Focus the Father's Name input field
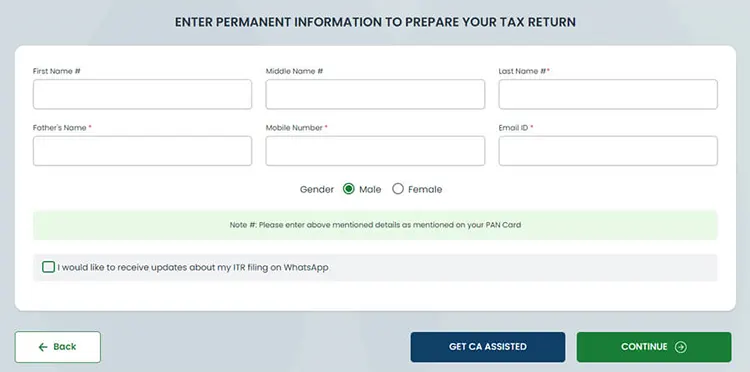750x372 pixels. 143,151
